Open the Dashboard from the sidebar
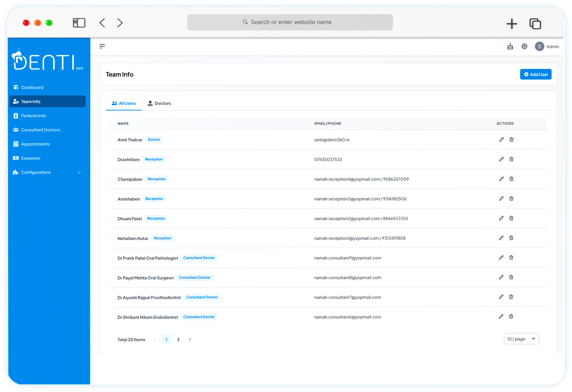 (x=32, y=87)
